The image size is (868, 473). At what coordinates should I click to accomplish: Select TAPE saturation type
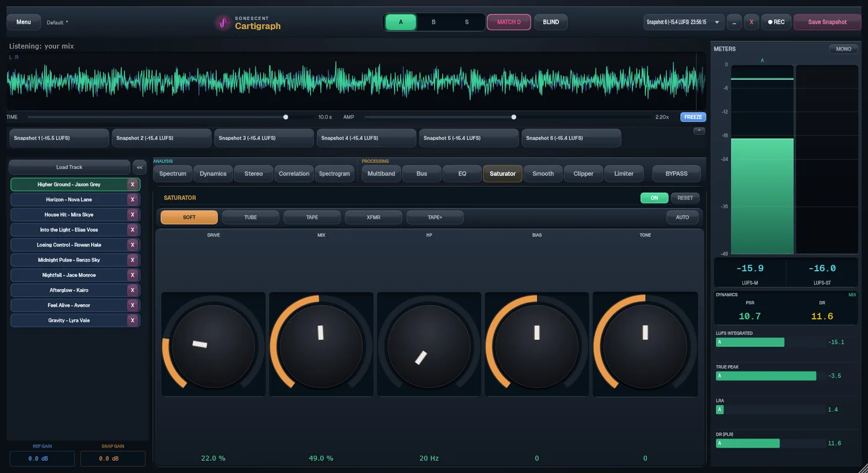[312, 217]
